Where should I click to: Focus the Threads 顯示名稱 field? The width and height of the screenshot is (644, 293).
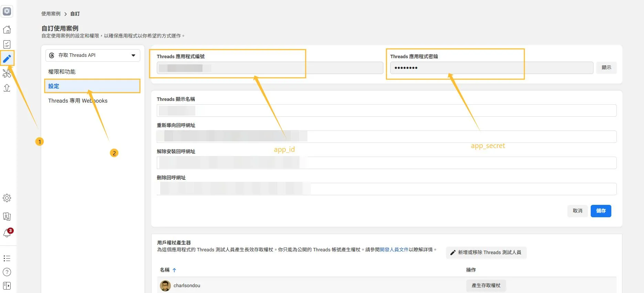pyautogui.click(x=386, y=111)
